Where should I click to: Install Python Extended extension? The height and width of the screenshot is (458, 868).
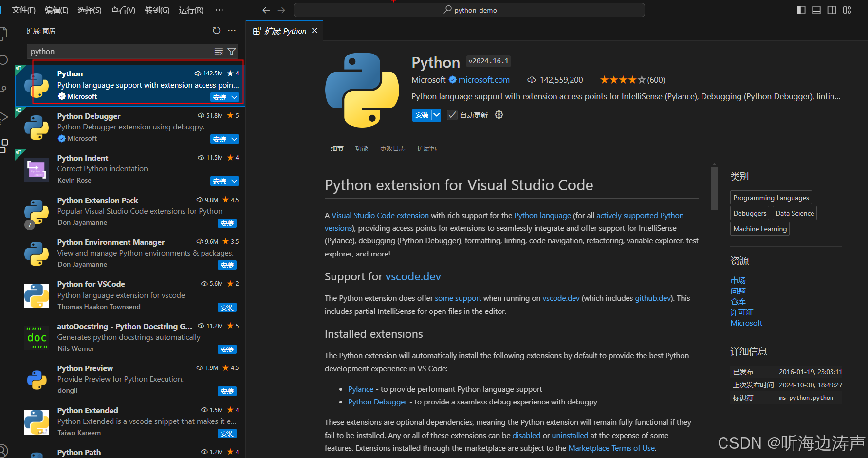(x=227, y=434)
